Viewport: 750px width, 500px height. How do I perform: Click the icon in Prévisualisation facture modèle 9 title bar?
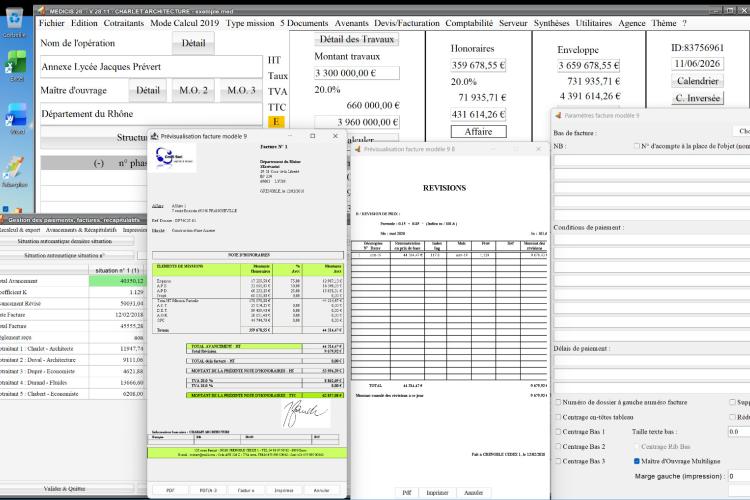click(154, 136)
